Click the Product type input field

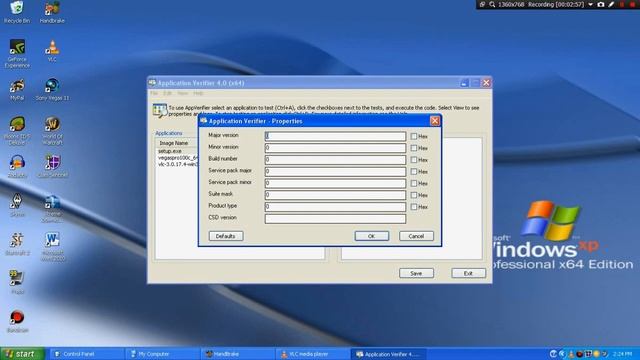click(335, 207)
